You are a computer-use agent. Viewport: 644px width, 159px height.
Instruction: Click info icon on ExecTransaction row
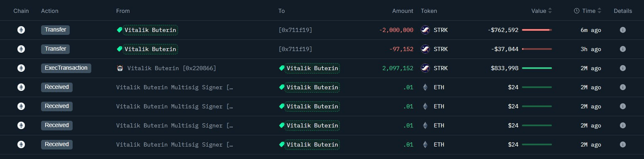tap(622, 68)
